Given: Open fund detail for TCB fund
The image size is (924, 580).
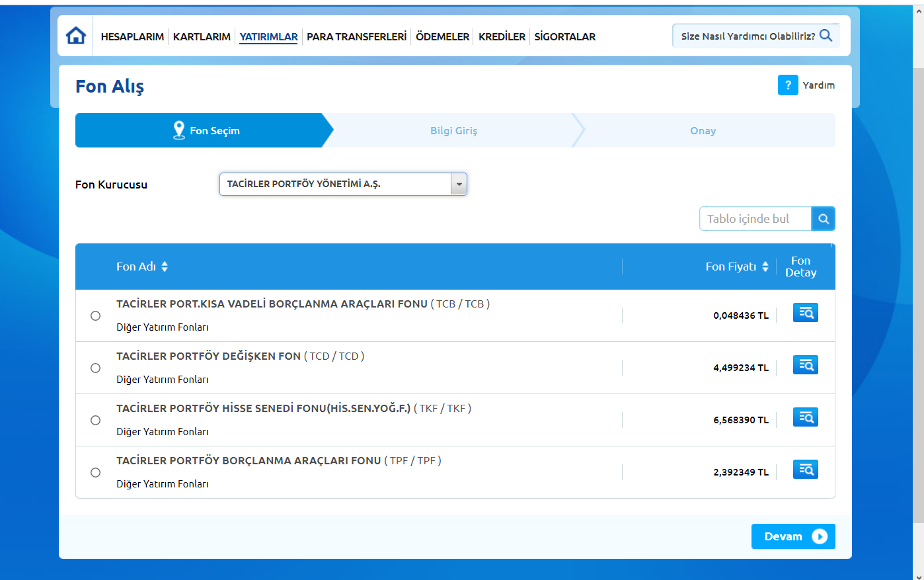Looking at the screenshot, I should [x=806, y=313].
